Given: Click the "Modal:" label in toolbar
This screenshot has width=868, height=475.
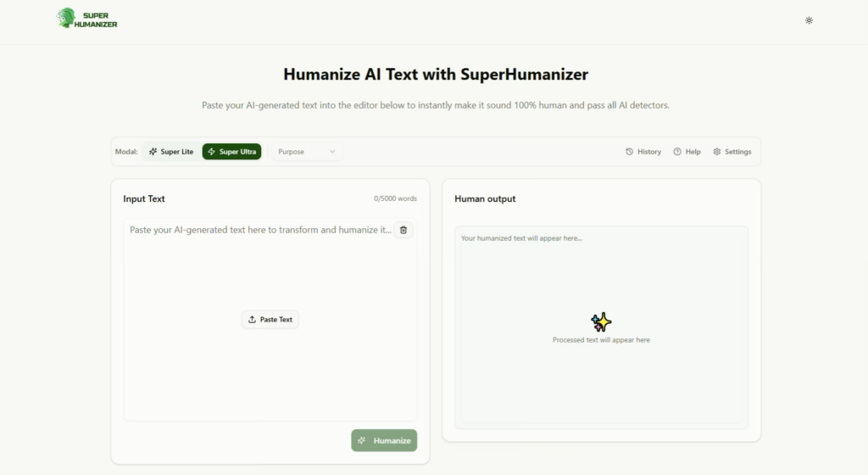Looking at the screenshot, I should (x=126, y=152).
